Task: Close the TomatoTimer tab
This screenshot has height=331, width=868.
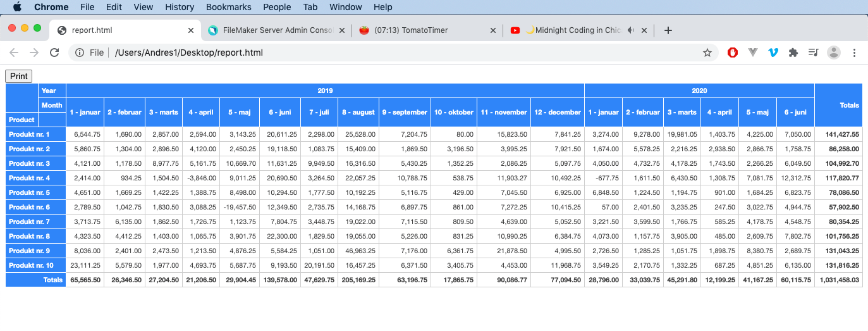Action: point(493,30)
